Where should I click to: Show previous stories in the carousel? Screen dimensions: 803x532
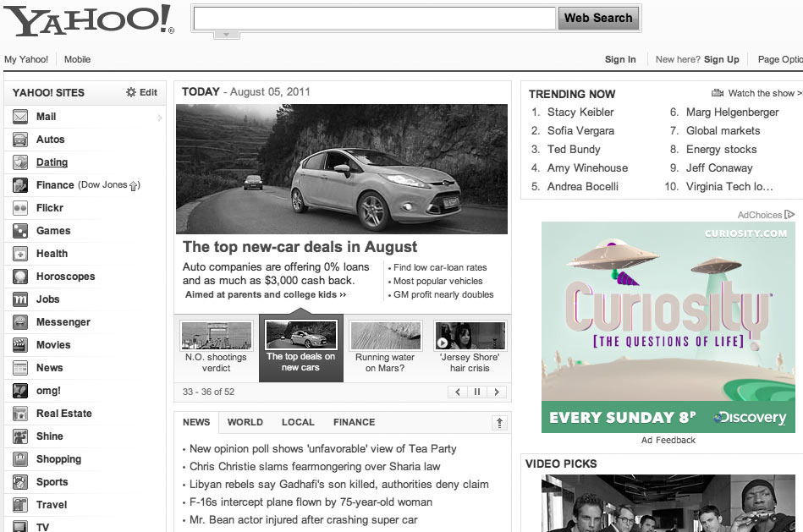pyautogui.click(x=457, y=392)
